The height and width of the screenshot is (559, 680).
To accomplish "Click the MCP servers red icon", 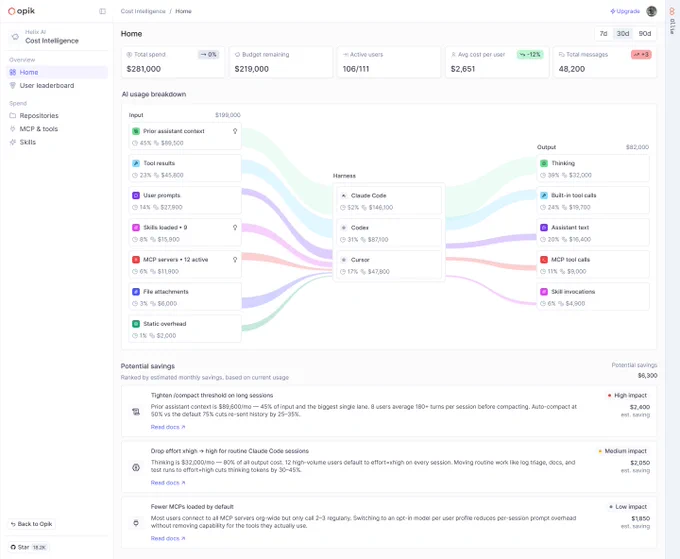I will tap(136, 259).
